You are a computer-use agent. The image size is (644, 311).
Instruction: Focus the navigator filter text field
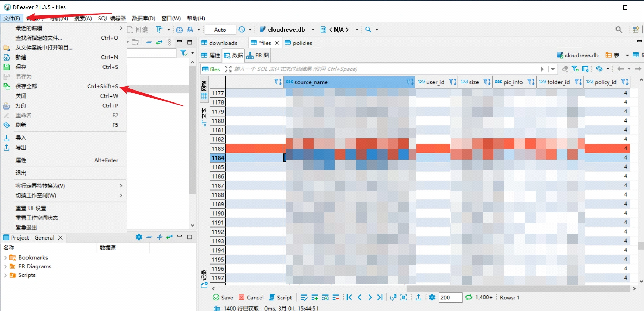(x=151, y=53)
